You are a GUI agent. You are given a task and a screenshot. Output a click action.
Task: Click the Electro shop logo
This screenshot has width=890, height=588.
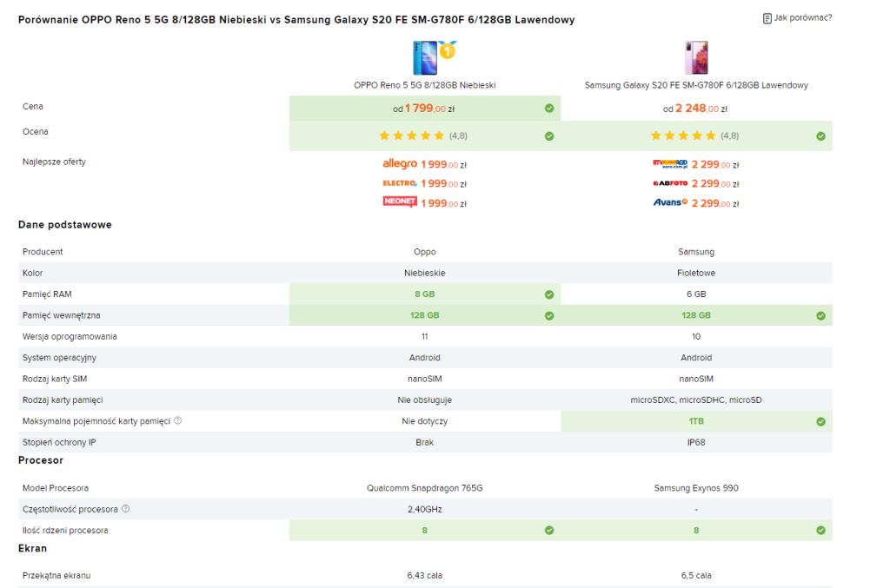coord(400,183)
